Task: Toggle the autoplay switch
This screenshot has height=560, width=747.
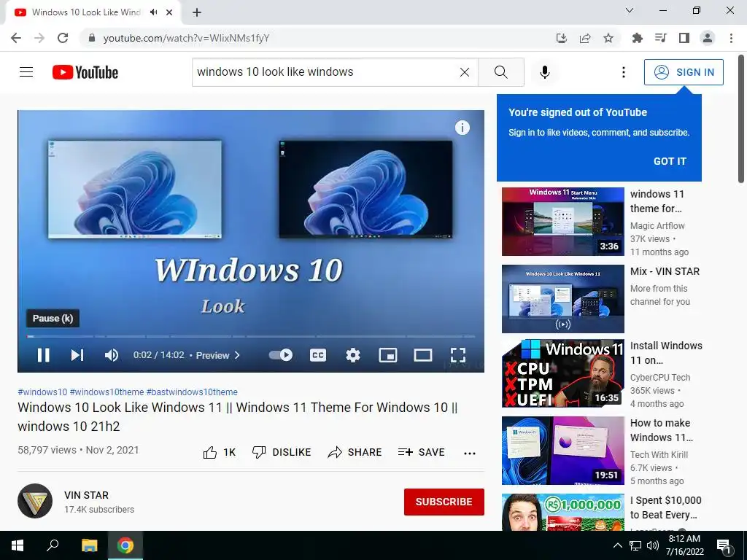Action: (281, 355)
